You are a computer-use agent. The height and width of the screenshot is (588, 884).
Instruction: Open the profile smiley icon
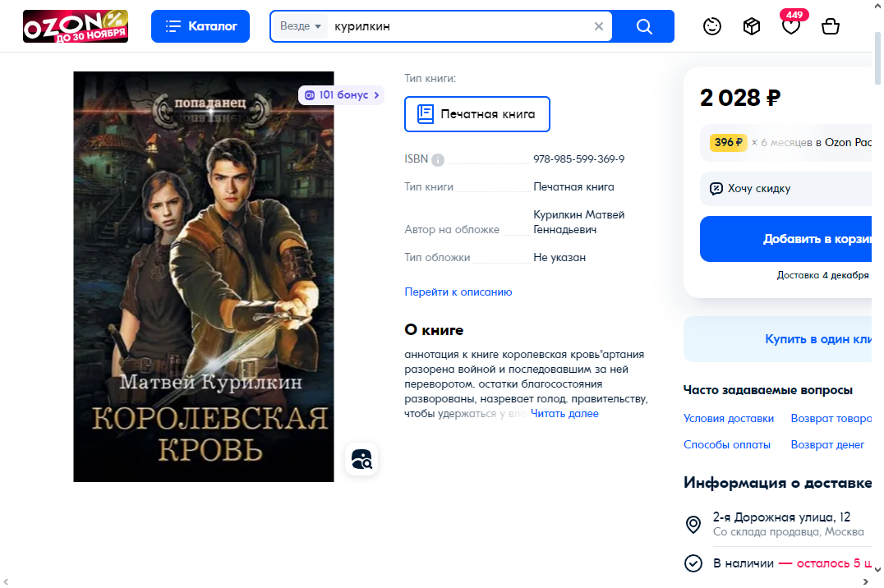click(x=712, y=26)
